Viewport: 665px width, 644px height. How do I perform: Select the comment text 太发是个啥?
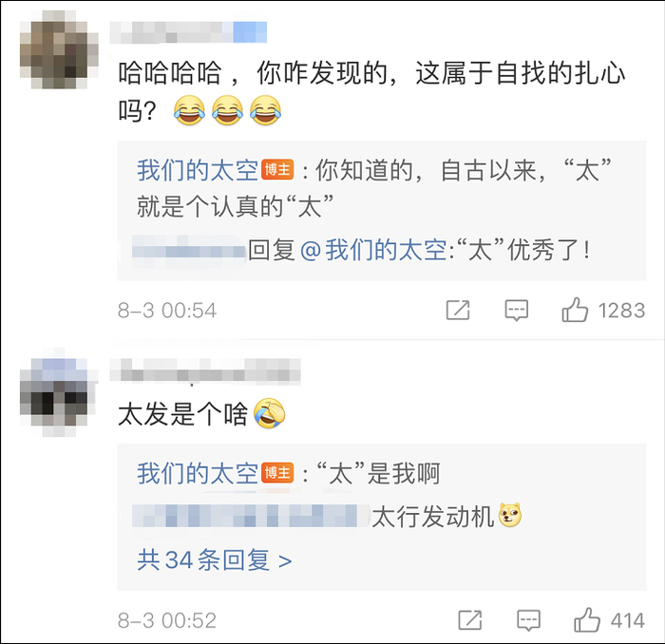point(182,414)
